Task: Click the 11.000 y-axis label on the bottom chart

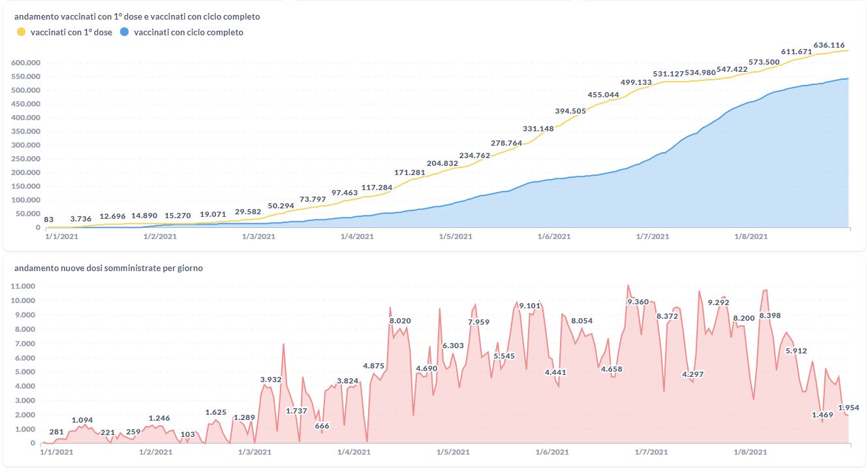Action: tap(25, 287)
